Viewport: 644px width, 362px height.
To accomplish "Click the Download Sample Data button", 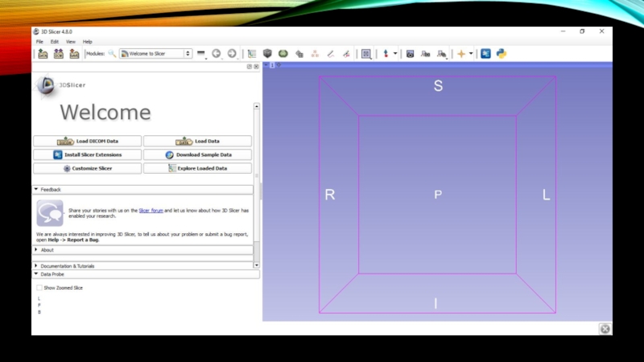I will click(x=197, y=154).
